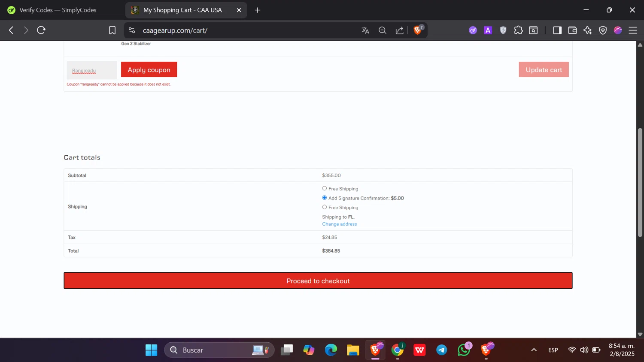
Task: Open the Brave Wallet icon
Action: 572,30
